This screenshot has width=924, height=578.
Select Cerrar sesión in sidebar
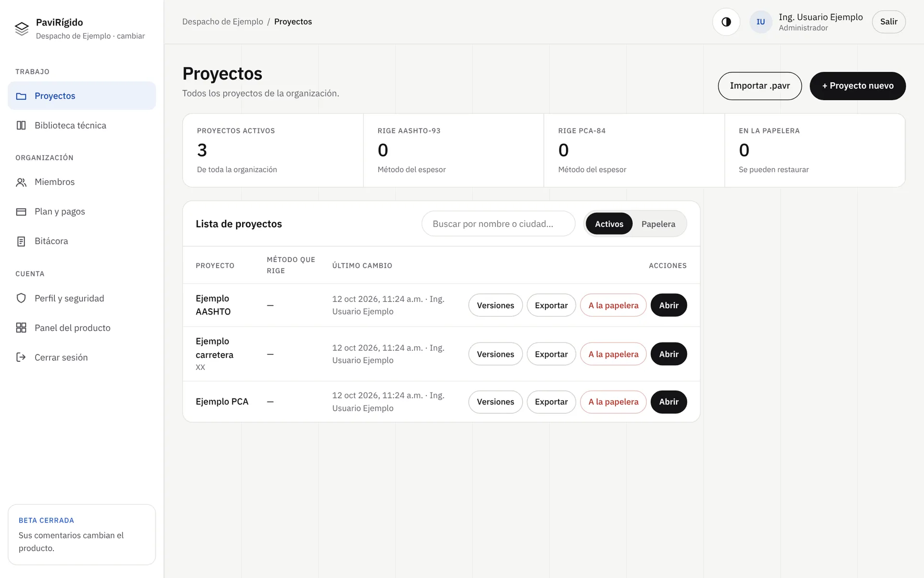pos(82,357)
